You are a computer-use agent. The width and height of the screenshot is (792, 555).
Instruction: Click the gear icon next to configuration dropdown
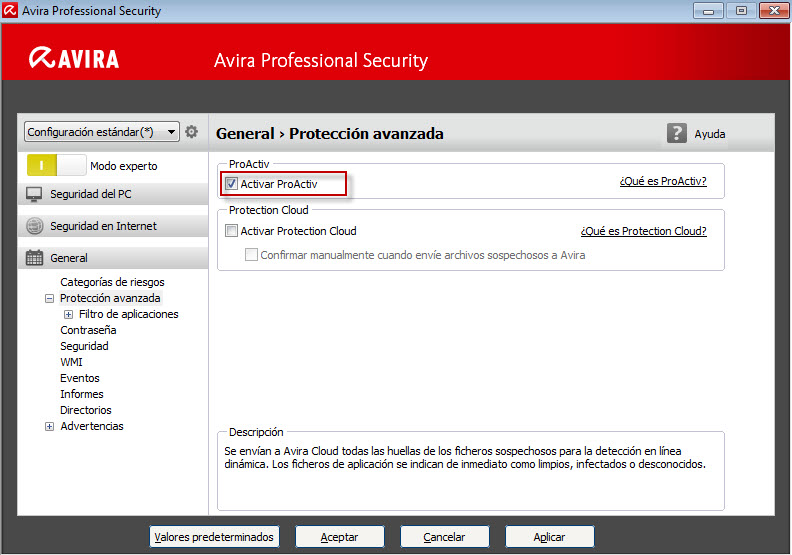click(x=191, y=132)
